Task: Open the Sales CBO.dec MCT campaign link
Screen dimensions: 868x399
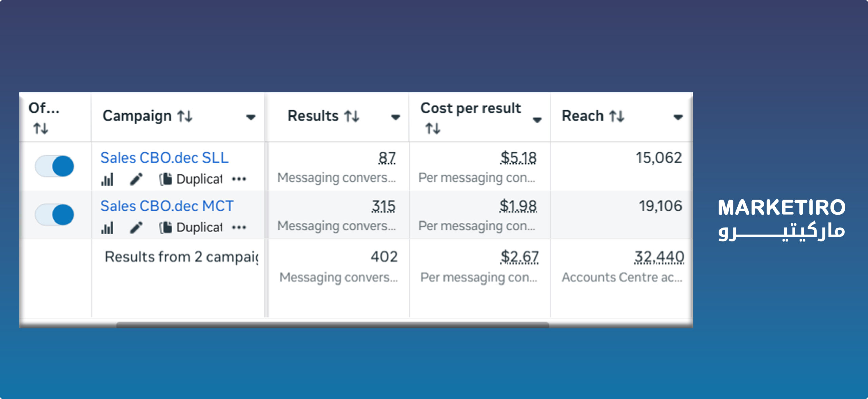Action: [x=167, y=206]
